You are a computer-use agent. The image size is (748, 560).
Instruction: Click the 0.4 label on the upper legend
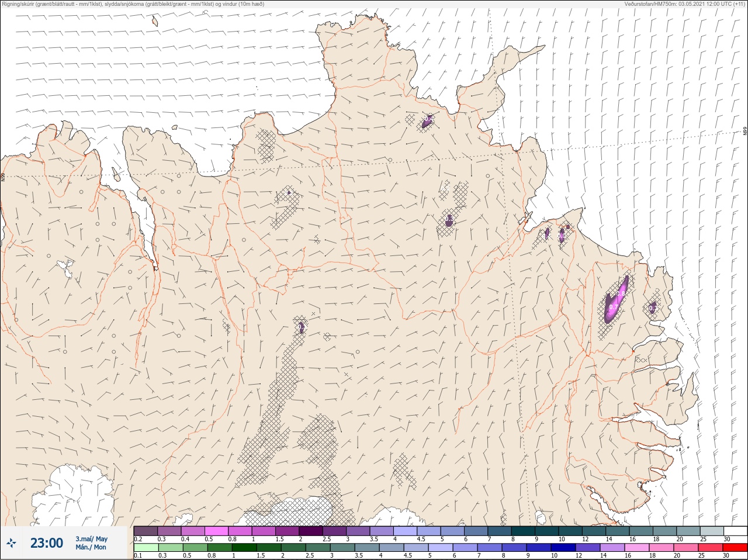[185, 539]
